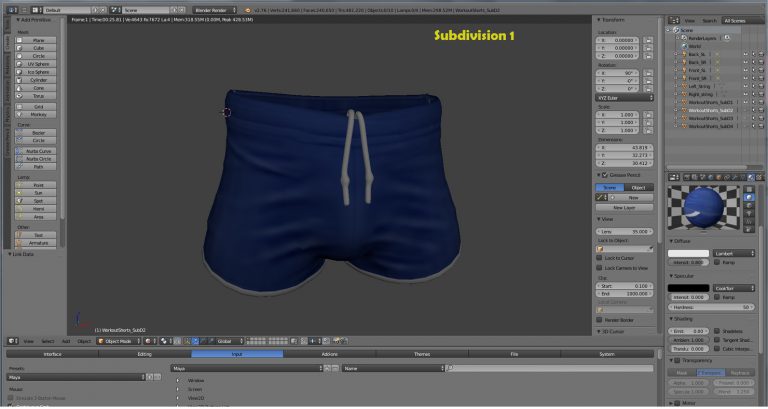Viewport: 768px width, 409px height.
Task: Add an Armature object
Action: (x=38, y=242)
